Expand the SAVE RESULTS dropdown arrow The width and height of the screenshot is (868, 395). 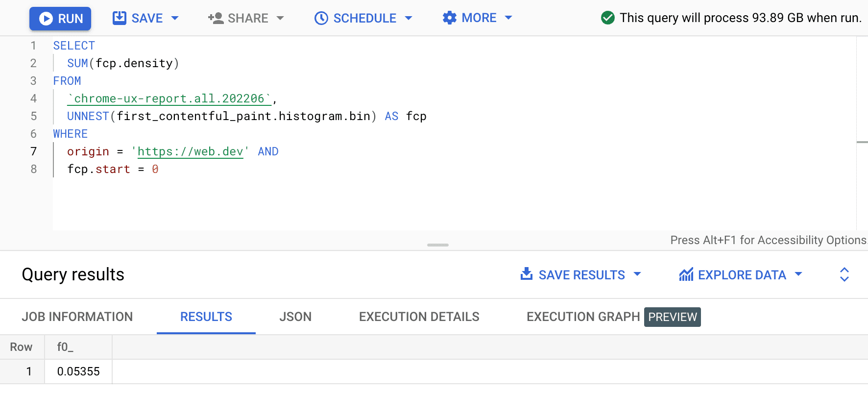click(637, 274)
